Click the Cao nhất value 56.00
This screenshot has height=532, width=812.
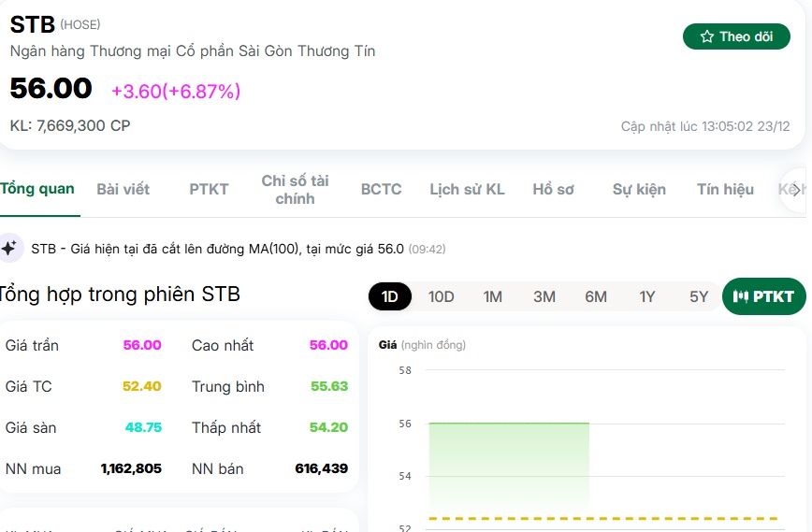coord(328,345)
